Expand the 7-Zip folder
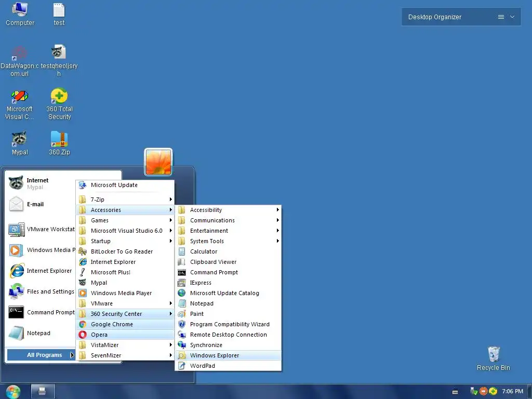The image size is (532, 399). pos(125,199)
